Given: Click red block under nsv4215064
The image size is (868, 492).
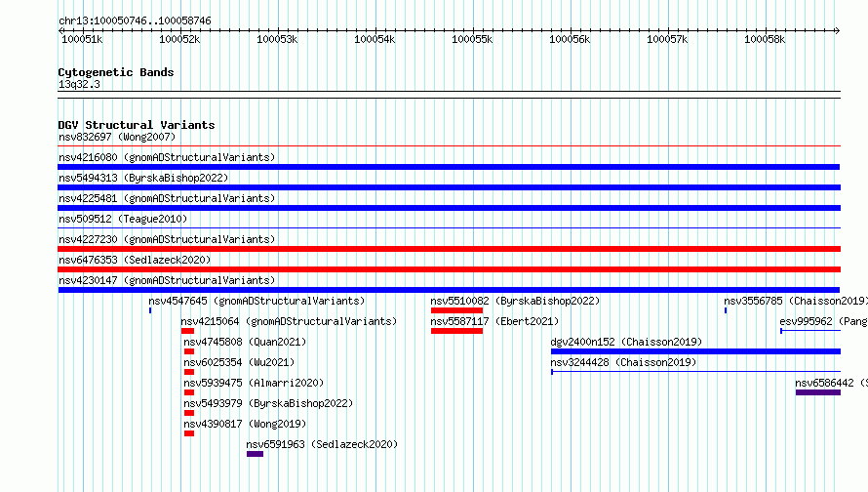Looking at the screenshot, I should coord(187,331).
